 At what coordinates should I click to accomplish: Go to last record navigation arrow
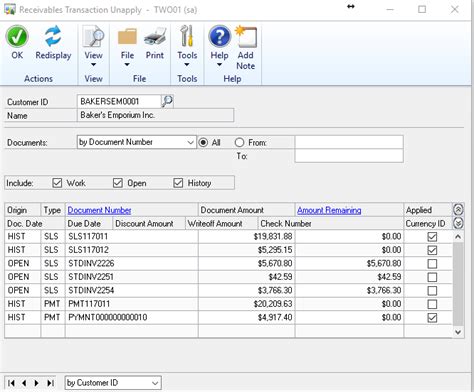(50, 383)
